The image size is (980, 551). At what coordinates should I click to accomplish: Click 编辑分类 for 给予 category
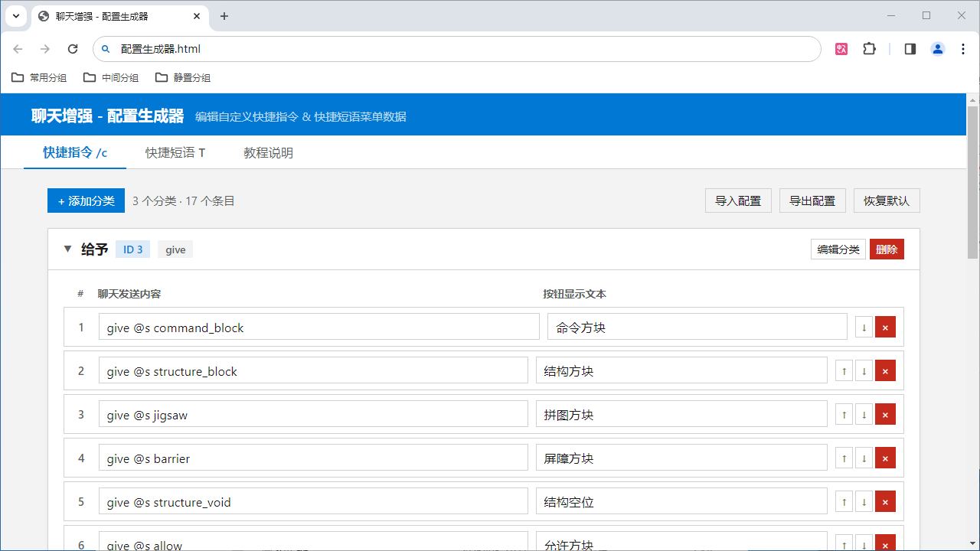click(x=838, y=249)
